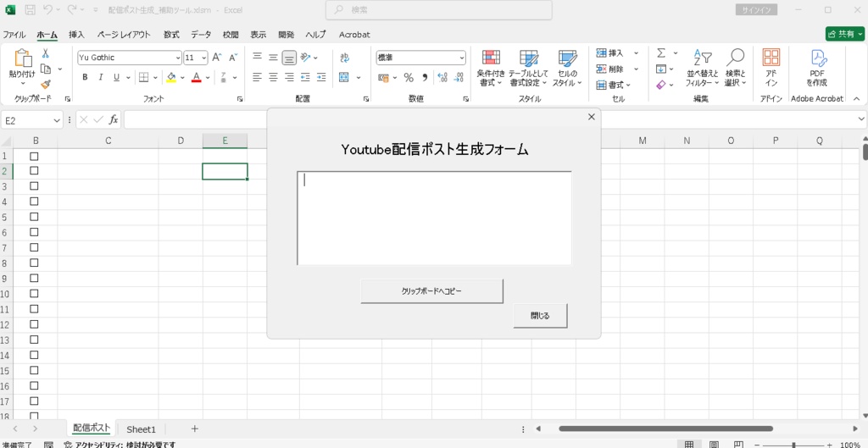This screenshot has height=448, width=868.
Task: Check the checkbox in row 14
Action: click(x=34, y=355)
